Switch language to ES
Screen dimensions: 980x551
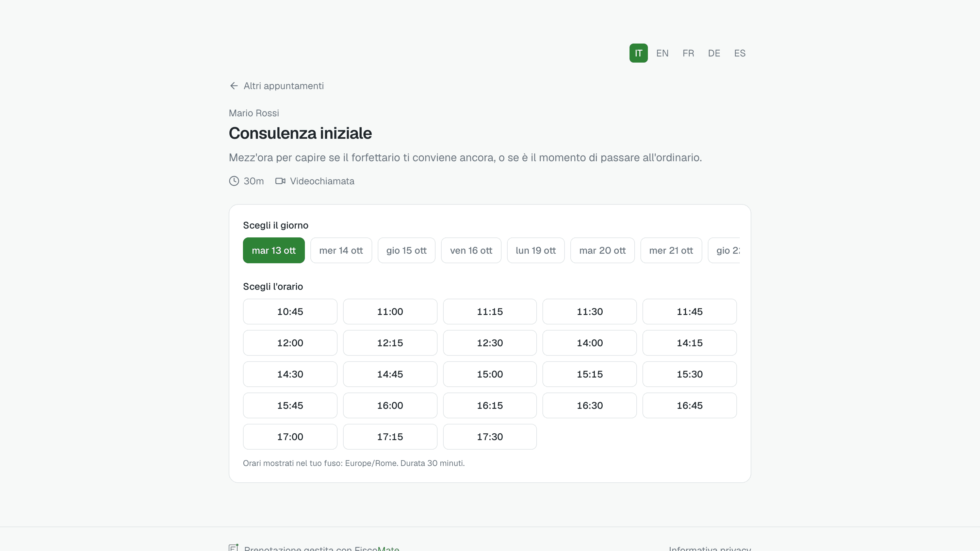point(740,53)
